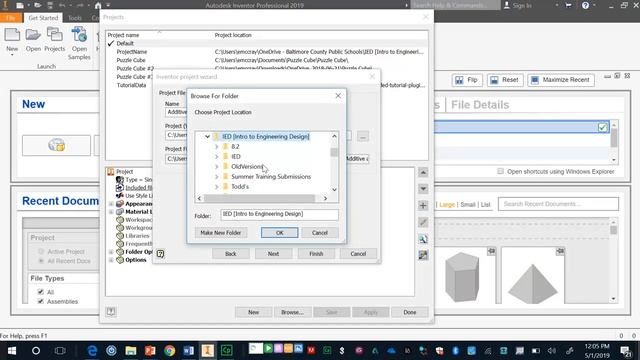Click the add plus icon in Projects dialog

pyautogui.click(x=423, y=205)
